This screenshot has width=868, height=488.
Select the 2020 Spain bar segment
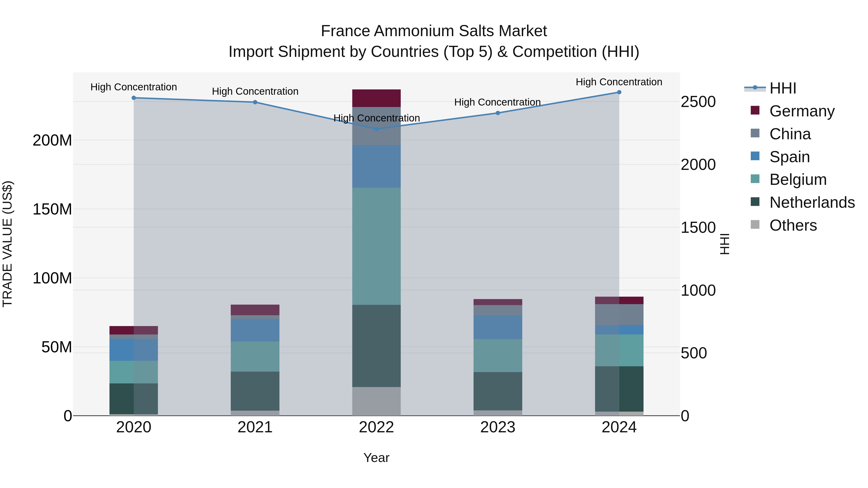134,350
